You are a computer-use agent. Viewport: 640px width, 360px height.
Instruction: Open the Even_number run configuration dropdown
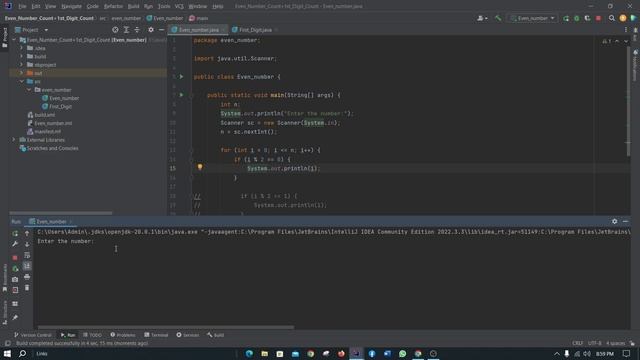point(533,18)
